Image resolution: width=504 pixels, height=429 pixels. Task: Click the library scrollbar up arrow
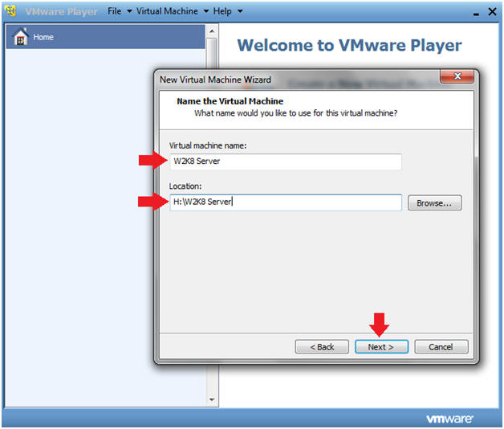tap(212, 31)
